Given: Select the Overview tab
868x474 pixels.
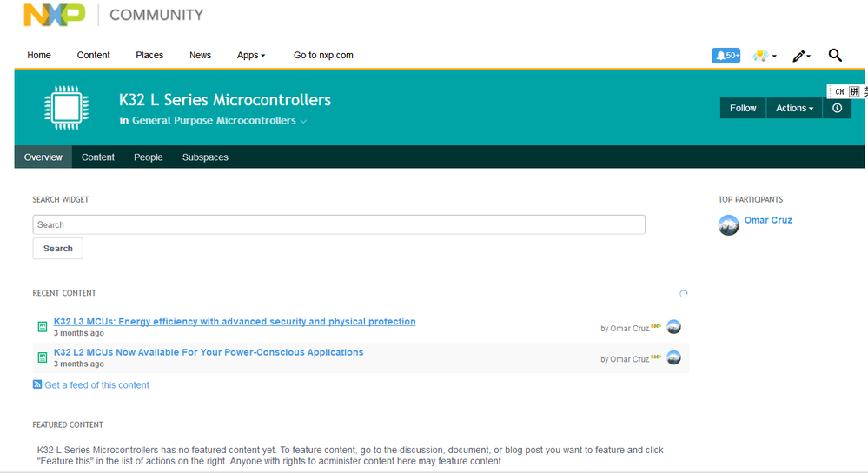Looking at the screenshot, I should pyautogui.click(x=43, y=157).
